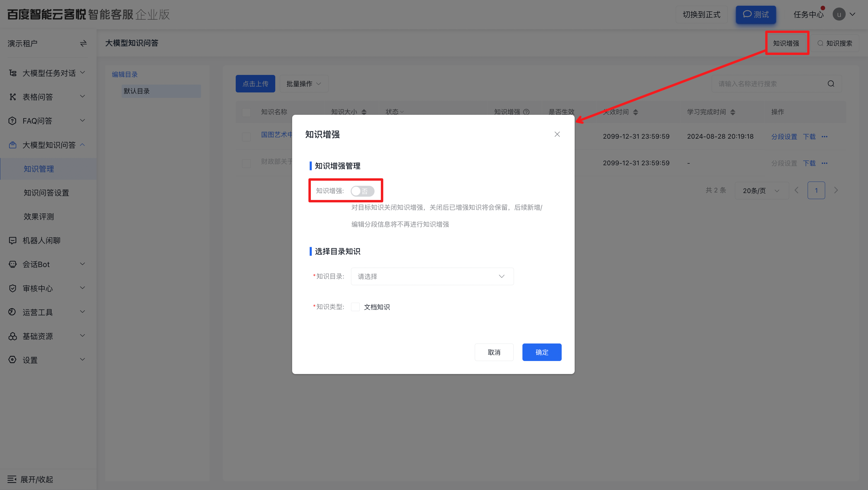
Task: Confirm the dialog with 确定 button
Action: tap(541, 352)
